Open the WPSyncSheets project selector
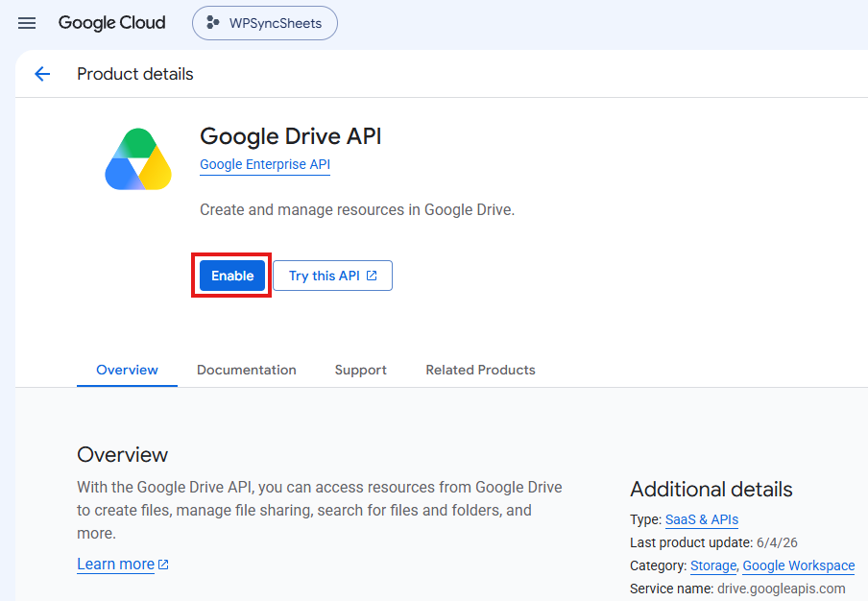Viewport: 868px width, 601px height. (x=265, y=23)
